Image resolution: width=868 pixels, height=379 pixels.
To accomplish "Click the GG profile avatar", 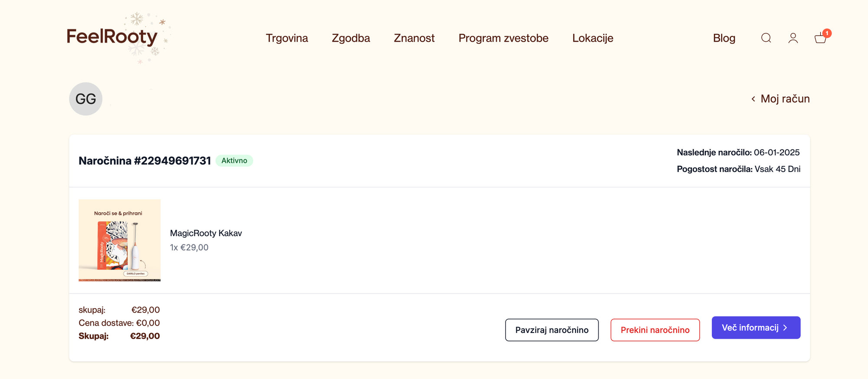I will pyautogui.click(x=86, y=99).
